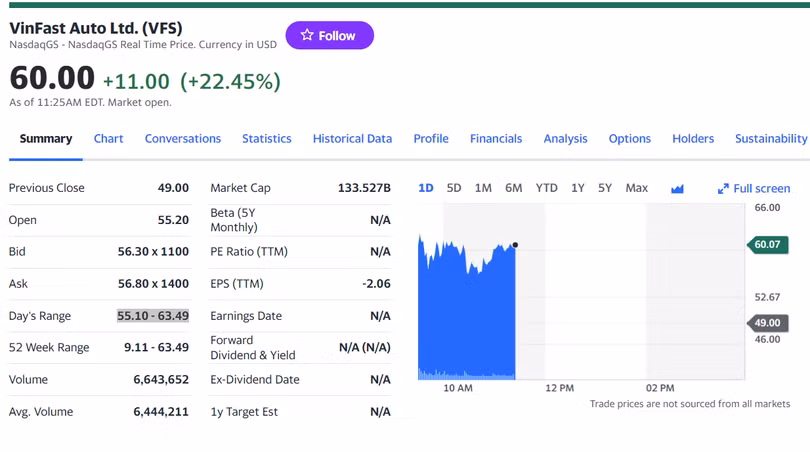Choose the 1Y chart range
This screenshot has height=452, width=810.
(x=578, y=188)
